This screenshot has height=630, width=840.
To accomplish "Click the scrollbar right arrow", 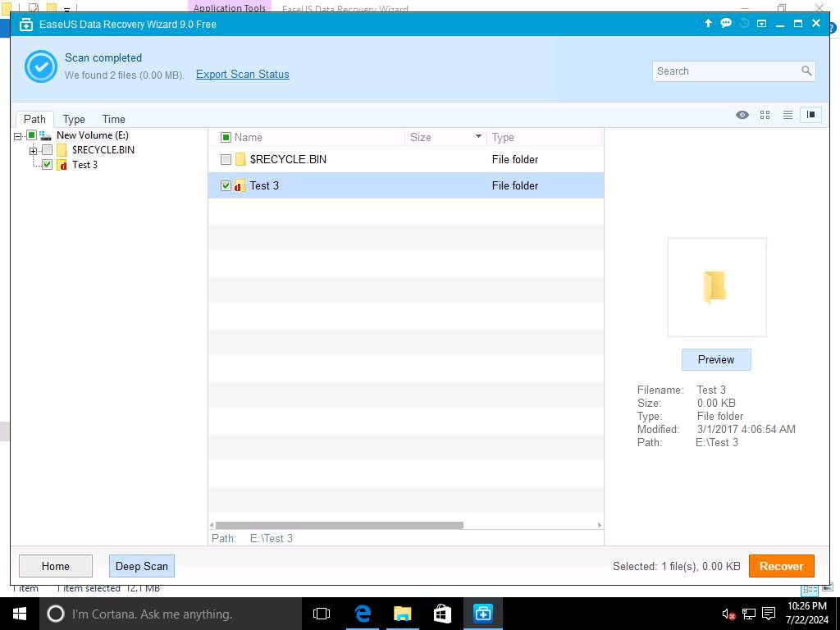I will coord(599,525).
